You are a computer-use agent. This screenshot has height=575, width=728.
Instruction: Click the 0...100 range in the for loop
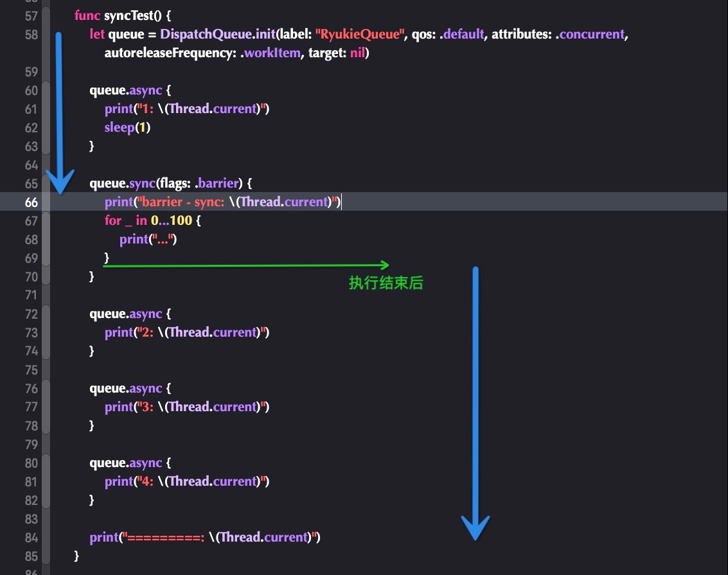172,220
